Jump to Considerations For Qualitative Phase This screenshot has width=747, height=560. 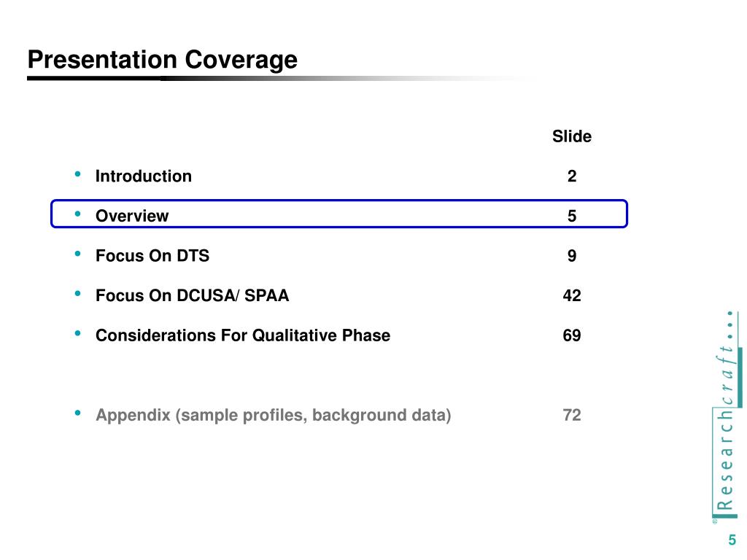pyautogui.click(x=243, y=335)
